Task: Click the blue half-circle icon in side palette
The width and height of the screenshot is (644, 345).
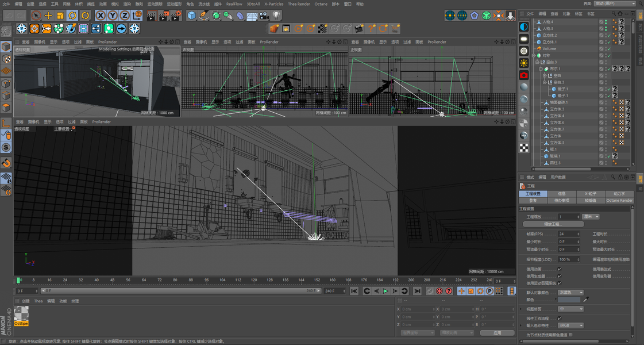Action: click(524, 26)
